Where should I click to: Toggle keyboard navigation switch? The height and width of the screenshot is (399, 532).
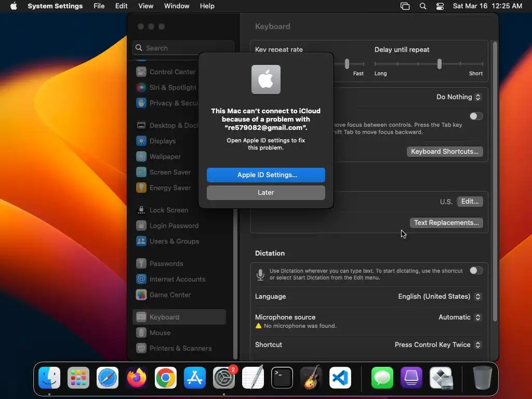point(476,116)
